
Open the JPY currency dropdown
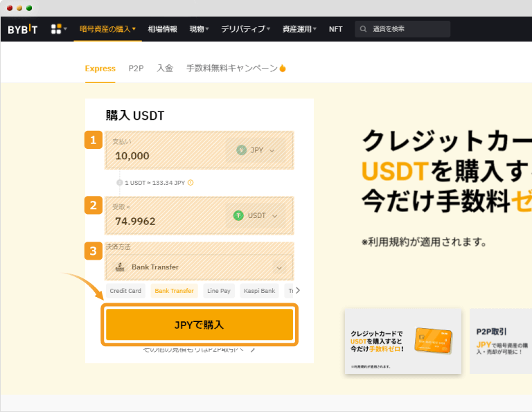[256, 150]
